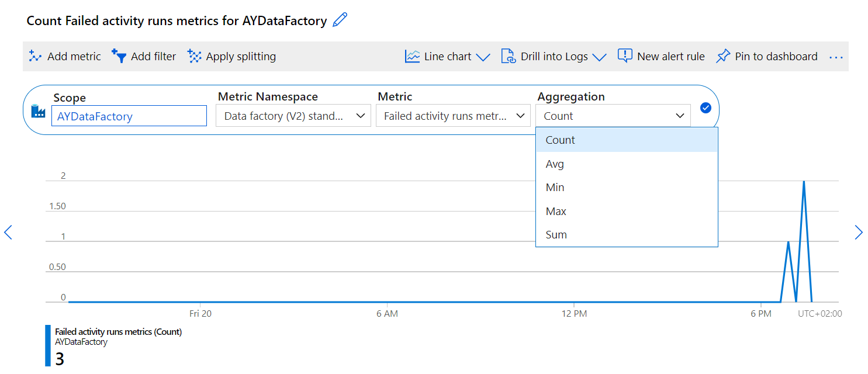Click the pencil icon to edit chart title
This screenshot has height=374, width=868.
tap(340, 20)
